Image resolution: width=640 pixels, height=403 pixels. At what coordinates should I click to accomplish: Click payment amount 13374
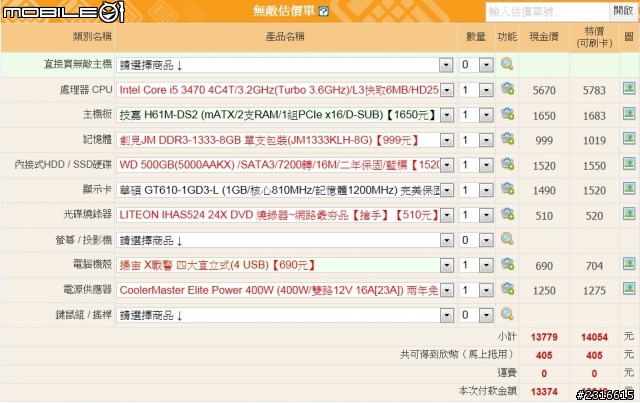tap(544, 392)
